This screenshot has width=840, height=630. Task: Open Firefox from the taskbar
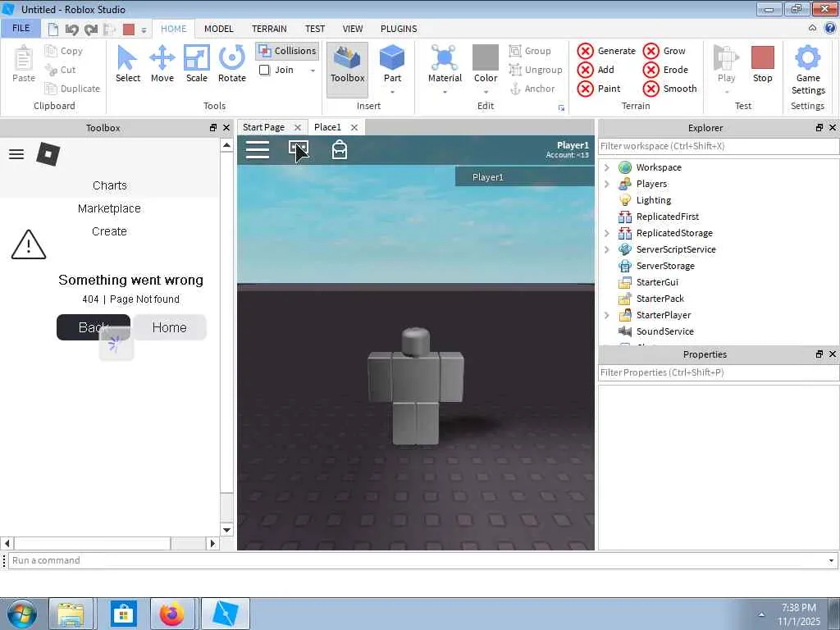[x=172, y=614]
